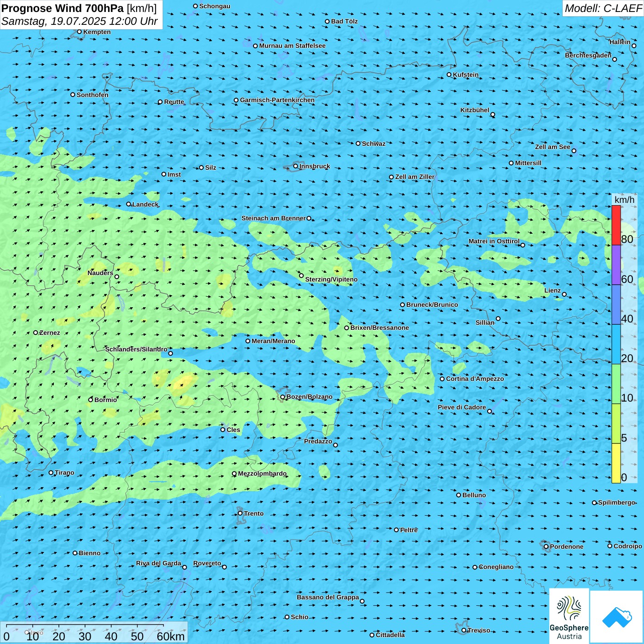Viewport: 644px width, 644px height.
Task: Click the Belluno city marker
Action: click(459, 495)
